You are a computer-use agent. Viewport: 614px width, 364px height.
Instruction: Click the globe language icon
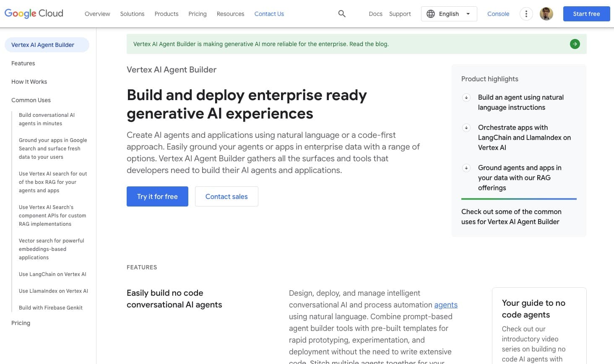431,14
